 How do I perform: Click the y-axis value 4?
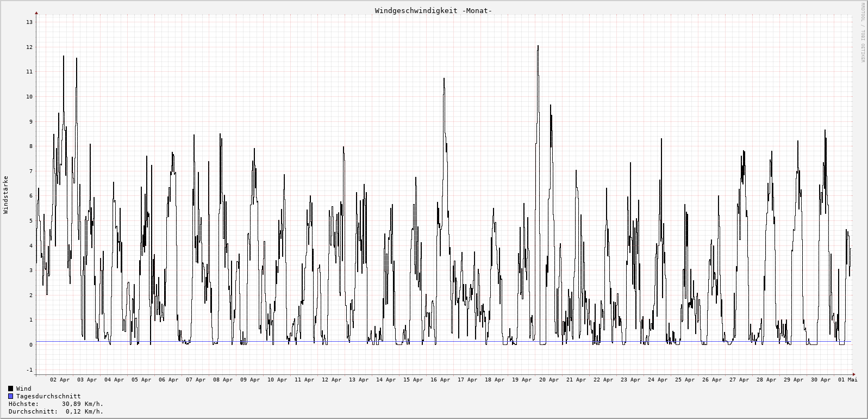pyautogui.click(x=31, y=245)
